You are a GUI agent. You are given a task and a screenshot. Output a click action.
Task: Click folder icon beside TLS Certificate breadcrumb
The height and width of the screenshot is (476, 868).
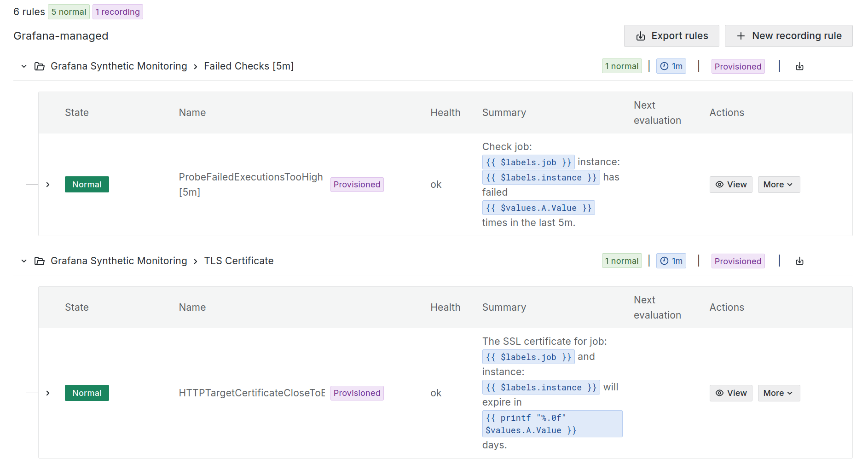tap(40, 261)
